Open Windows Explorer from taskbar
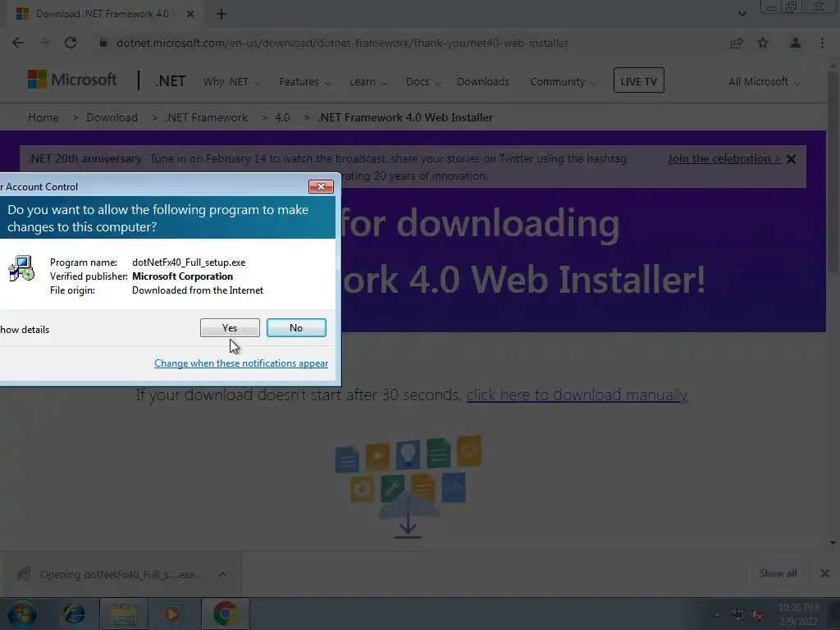Viewport: 840px width, 630px height. tap(123, 614)
